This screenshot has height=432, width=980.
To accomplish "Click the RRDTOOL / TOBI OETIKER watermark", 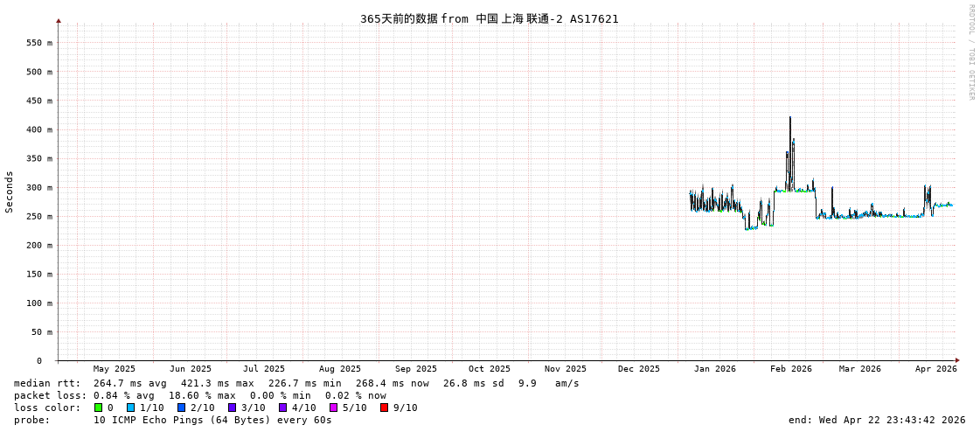I will pos(970,52).
